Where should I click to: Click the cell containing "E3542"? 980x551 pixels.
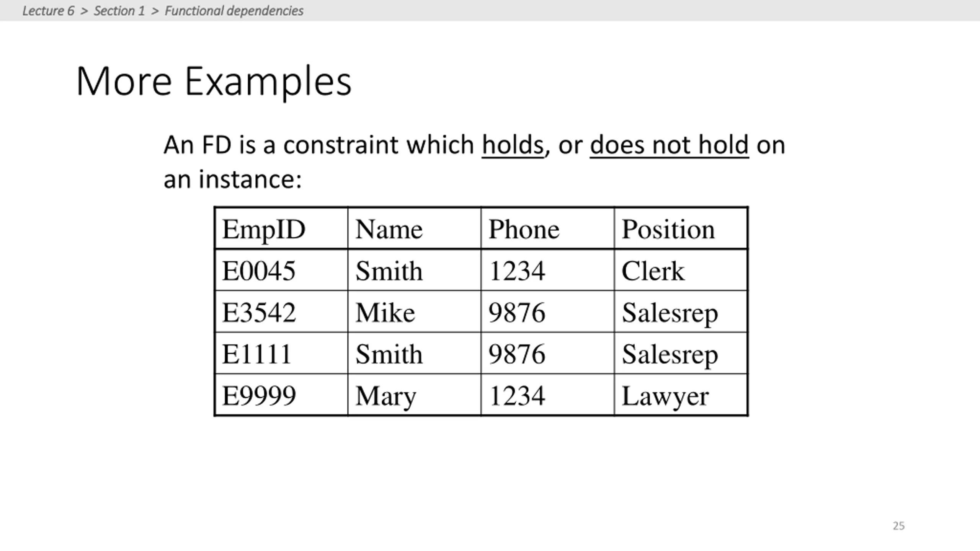tap(259, 312)
